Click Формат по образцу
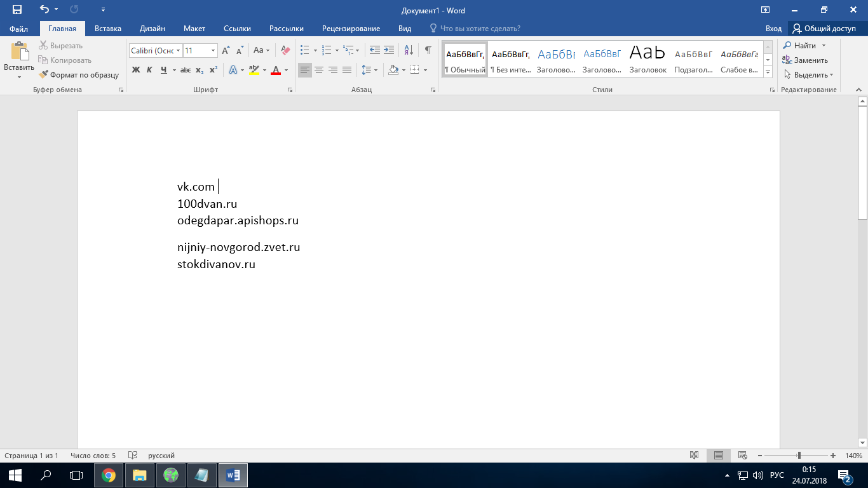868x488 pixels. (79, 75)
